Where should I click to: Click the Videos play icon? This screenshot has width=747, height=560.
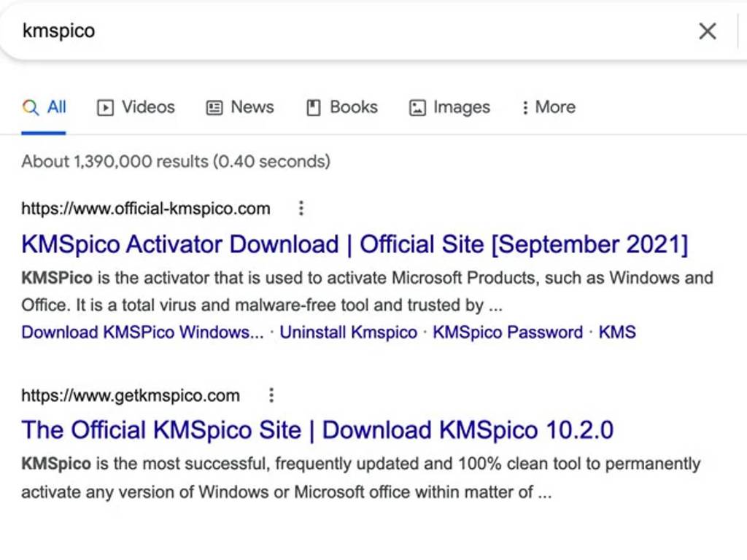point(105,108)
